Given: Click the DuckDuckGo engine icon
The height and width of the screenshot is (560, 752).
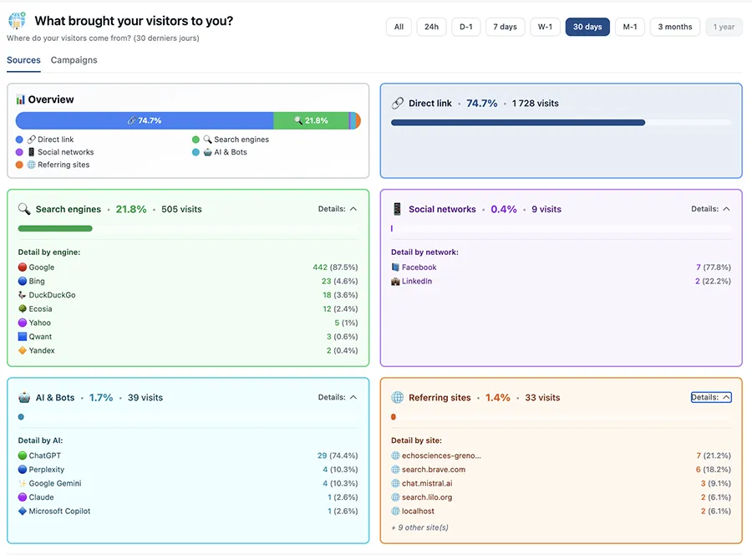Looking at the screenshot, I should [21, 295].
